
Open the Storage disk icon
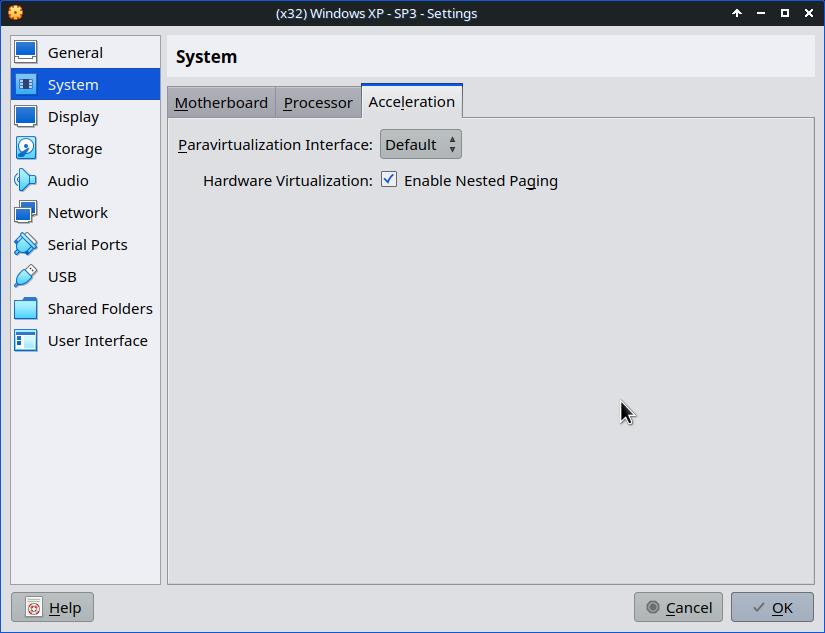25,148
